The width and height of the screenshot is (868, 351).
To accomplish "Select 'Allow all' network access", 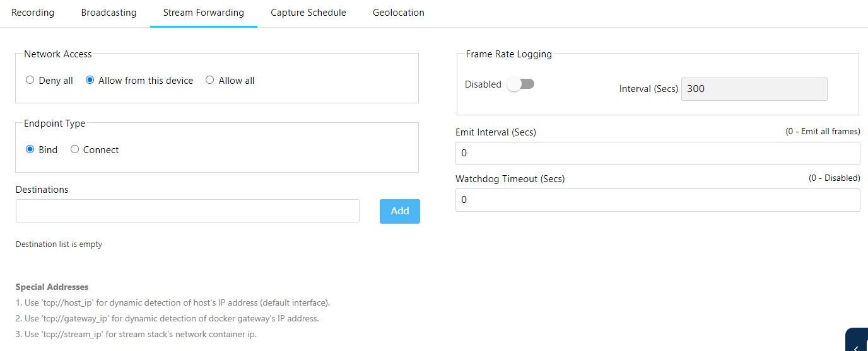I will 210,81.
